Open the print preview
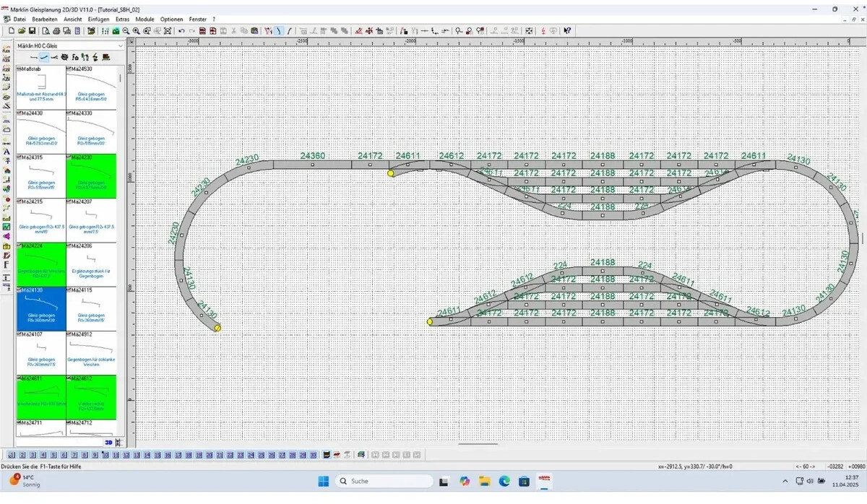Viewport: 867px width, 504px height. tap(46, 31)
